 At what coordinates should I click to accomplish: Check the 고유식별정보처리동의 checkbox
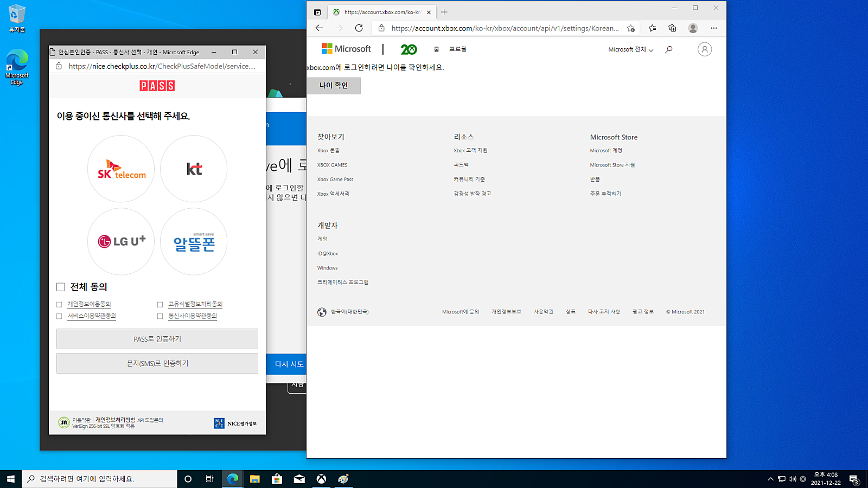tap(160, 304)
